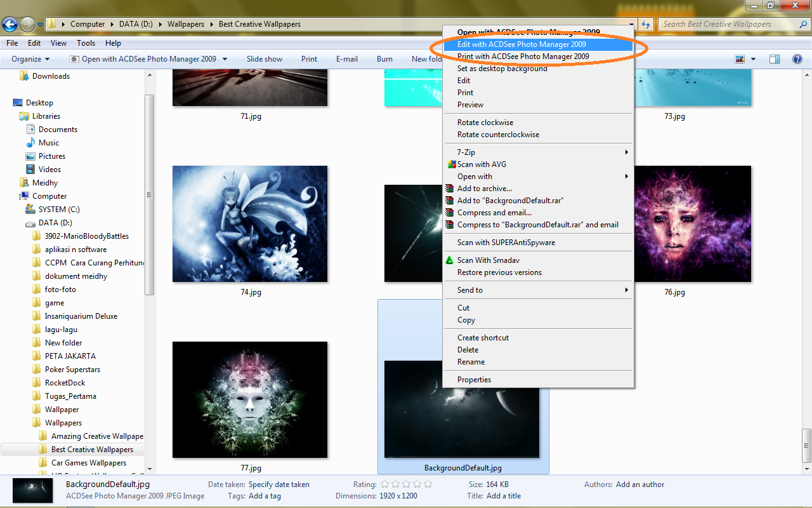Click the file preview icon in the details pane
Viewport: 812px width, 508px height.
tap(33, 490)
